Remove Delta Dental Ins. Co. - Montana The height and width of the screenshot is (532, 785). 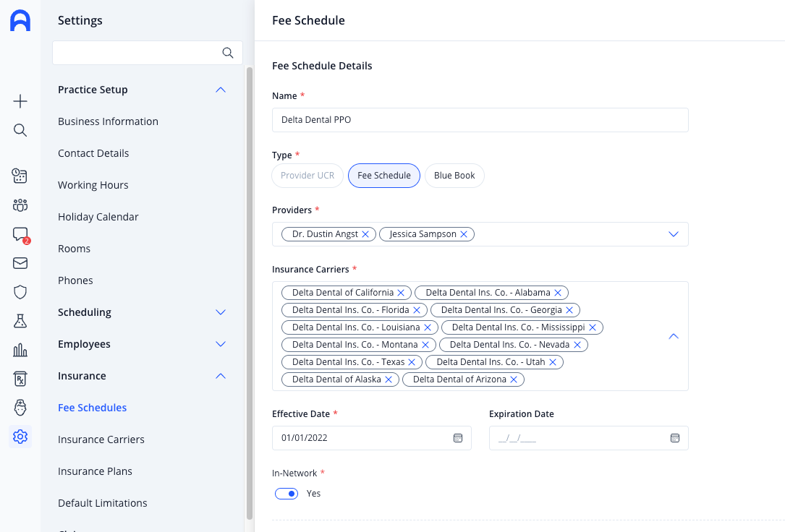pyautogui.click(x=425, y=345)
